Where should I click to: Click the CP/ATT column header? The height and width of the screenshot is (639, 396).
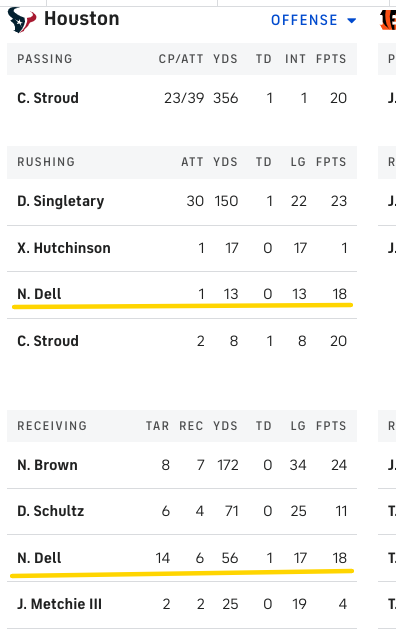181,59
